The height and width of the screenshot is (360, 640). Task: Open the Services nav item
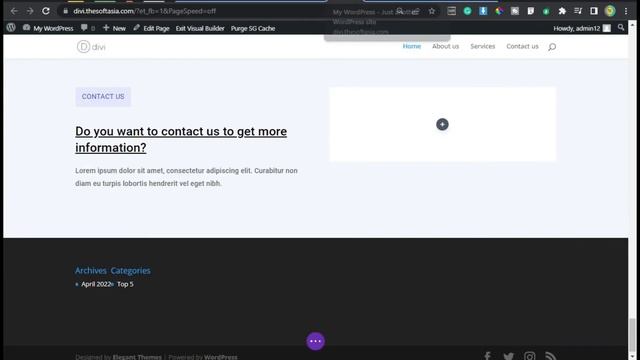click(x=482, y=47)
